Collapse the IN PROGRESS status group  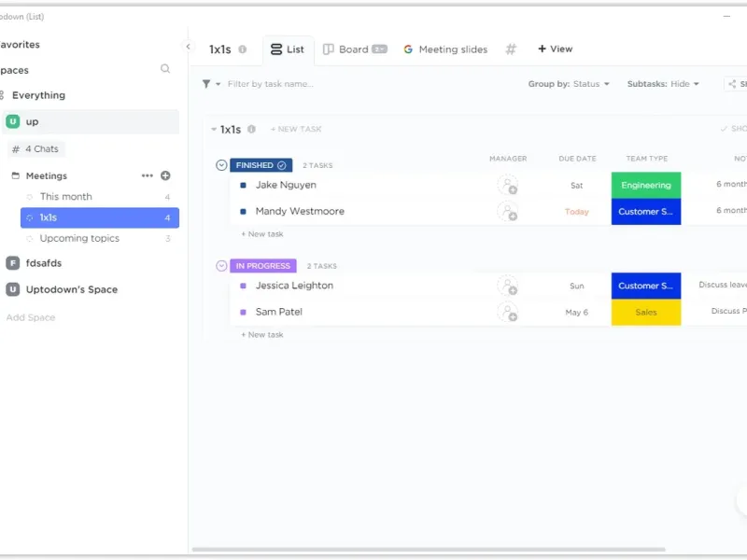click(221, 266)
